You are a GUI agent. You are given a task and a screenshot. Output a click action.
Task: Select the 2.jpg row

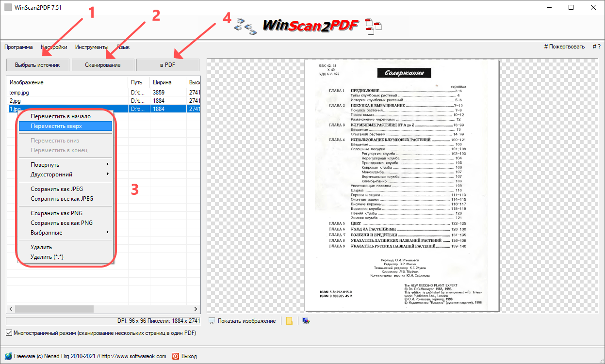[103, 101]
